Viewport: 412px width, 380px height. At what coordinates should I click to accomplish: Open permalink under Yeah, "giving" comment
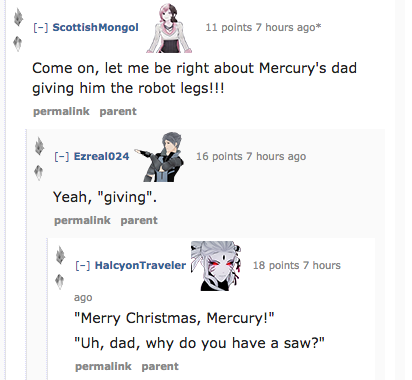(x=82, y=220)
